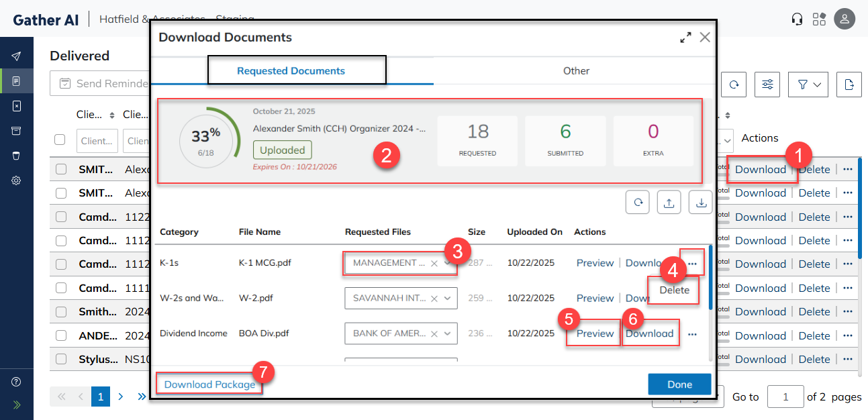
Task: Switch to the Other tab
Action: coord(576,70)
